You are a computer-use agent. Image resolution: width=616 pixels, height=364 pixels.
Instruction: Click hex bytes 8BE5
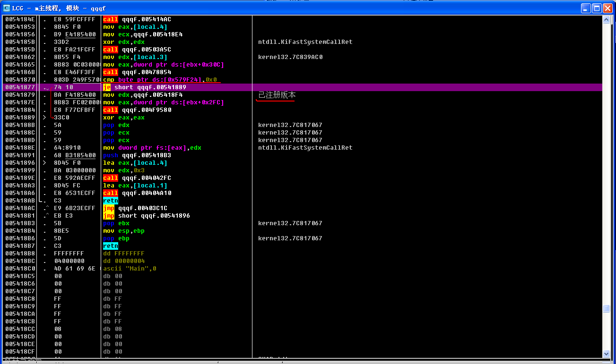61,231
